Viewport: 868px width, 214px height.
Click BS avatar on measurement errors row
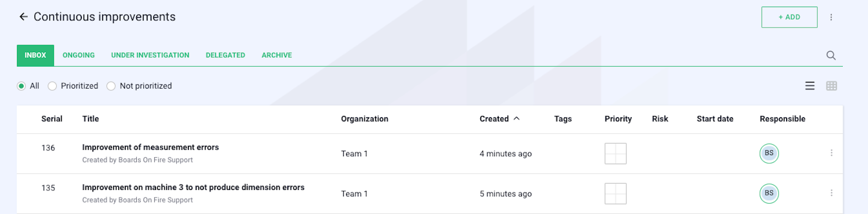pos(769,153)
